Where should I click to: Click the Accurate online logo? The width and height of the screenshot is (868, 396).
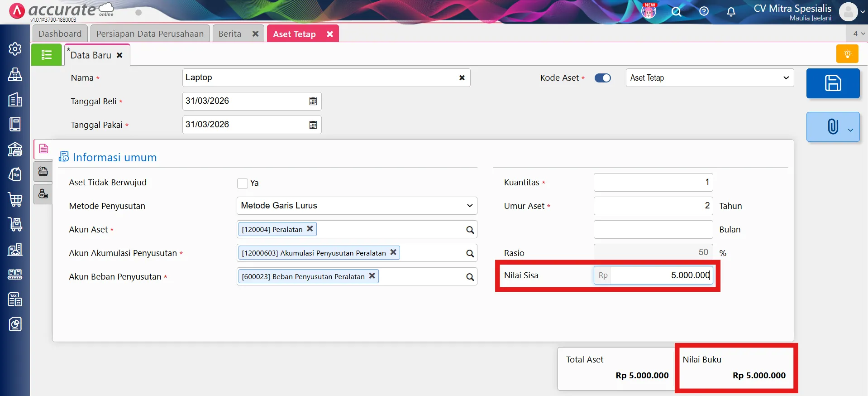tap(62, 11)
